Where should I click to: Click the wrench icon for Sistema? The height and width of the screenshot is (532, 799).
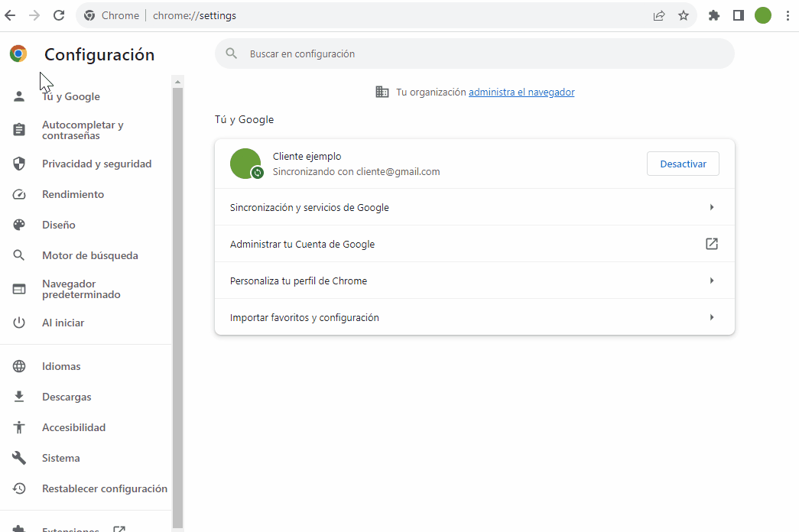19,458
